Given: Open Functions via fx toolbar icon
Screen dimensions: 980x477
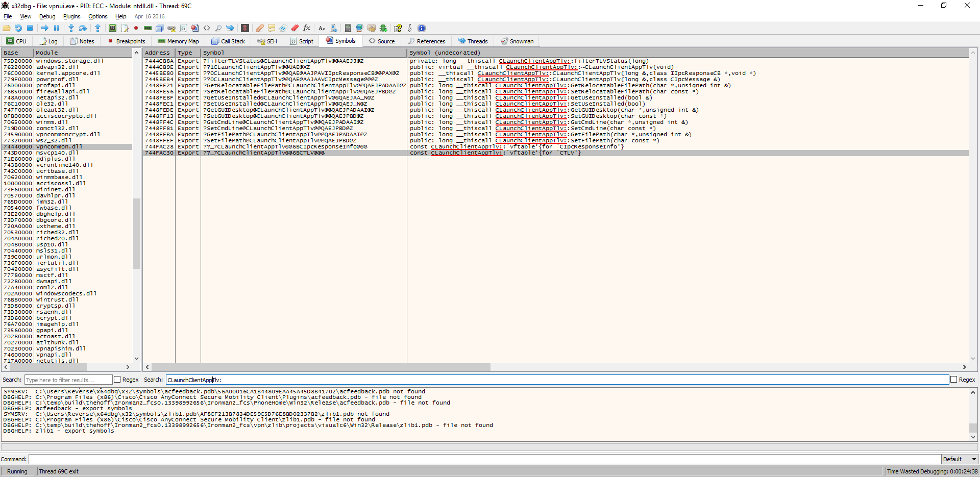Looking at the screenshot, I should click(x=307, y=28).
